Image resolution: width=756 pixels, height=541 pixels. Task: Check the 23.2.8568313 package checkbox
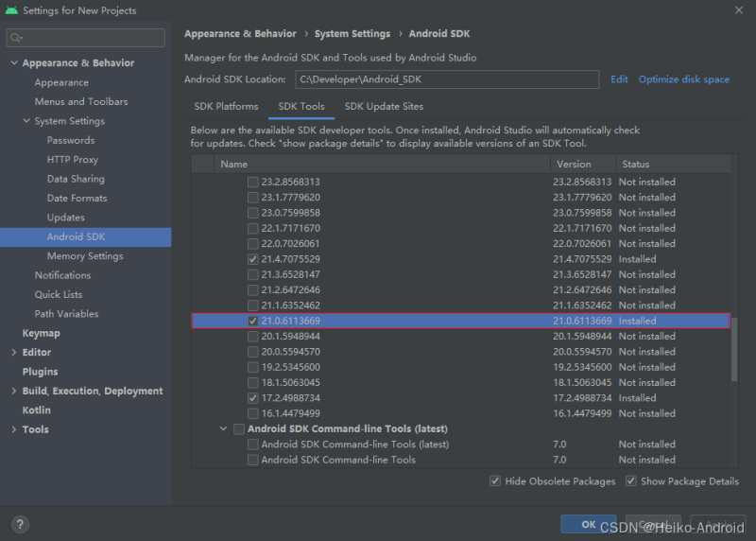[x=252, y=182]
